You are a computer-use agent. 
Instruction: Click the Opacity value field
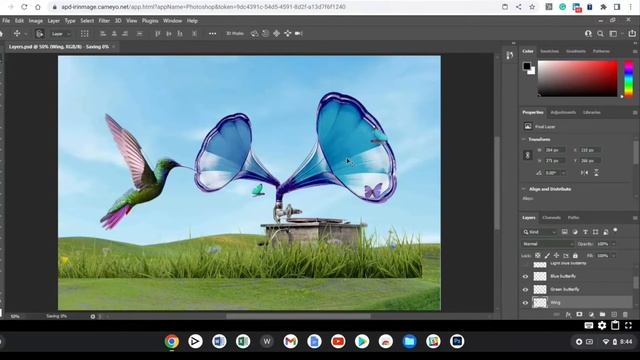click(603, 244)
